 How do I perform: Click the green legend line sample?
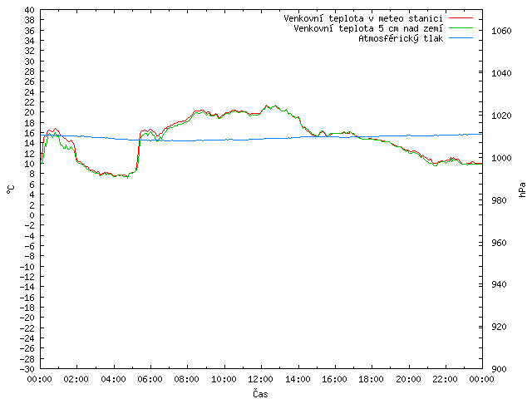click(461, 27)
